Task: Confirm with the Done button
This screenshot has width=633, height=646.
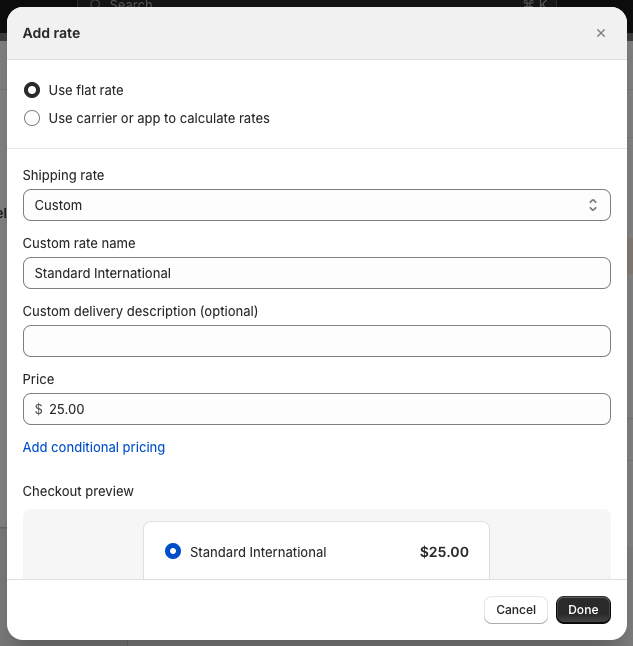Action: (582, 610)
